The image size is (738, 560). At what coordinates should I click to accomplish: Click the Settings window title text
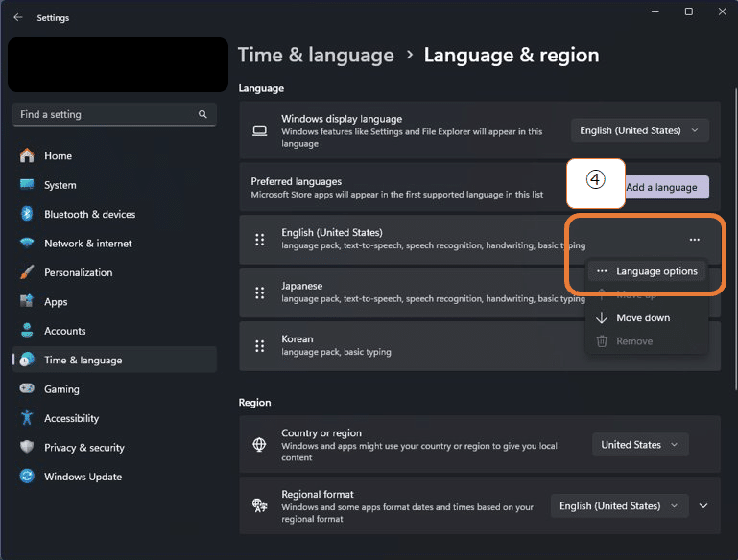tap(53, 18)
